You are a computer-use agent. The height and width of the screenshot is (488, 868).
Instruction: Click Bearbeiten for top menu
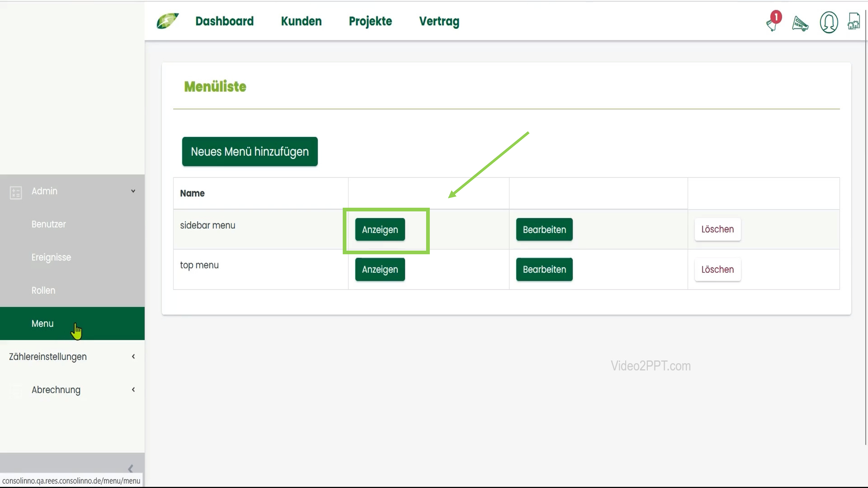(544, 270)
